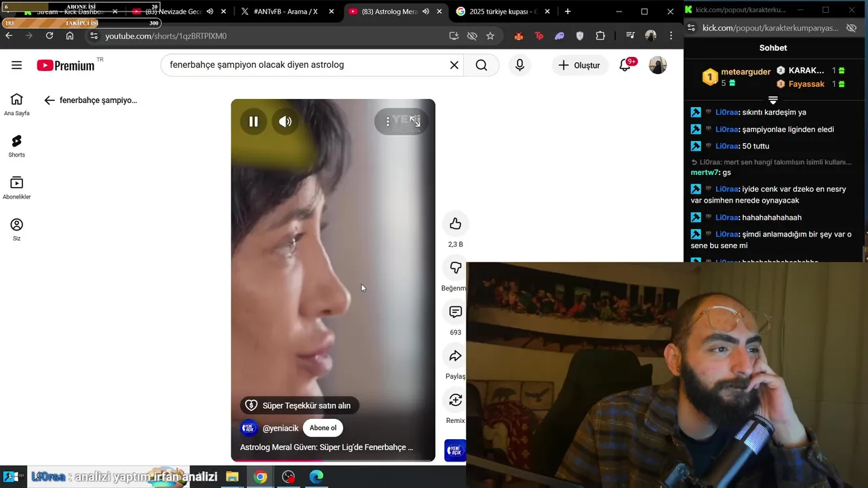Open the Short's sound thumbnail
Image resolution: width=868 pixels, height=488 pixels.
click(x=455, y=451)
